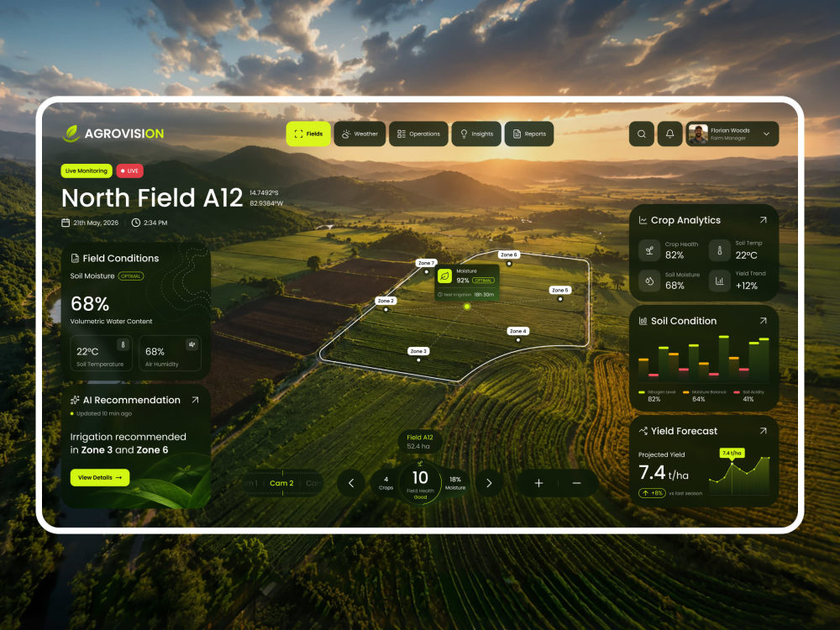Click the red LIVE indicator badge
Screen dimensions: 840x630
pos(129,171)
